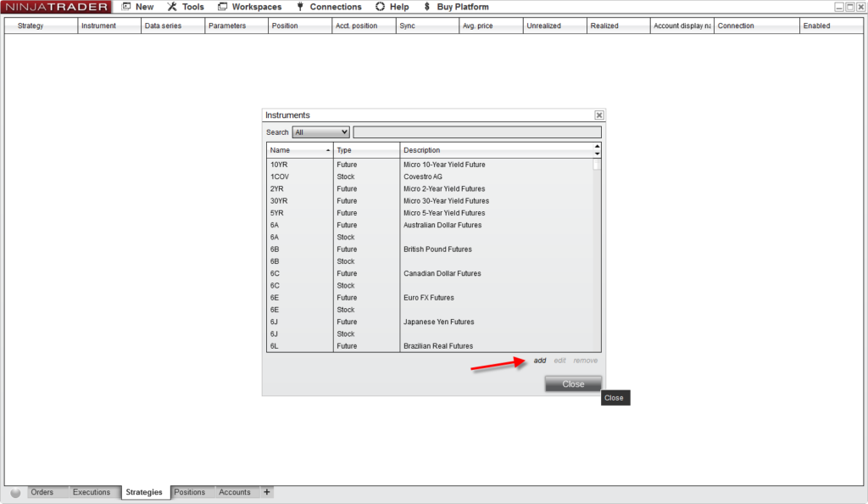Sort instruments by Name column
This screenshot has width=868, height=504.
coord(299,150)
